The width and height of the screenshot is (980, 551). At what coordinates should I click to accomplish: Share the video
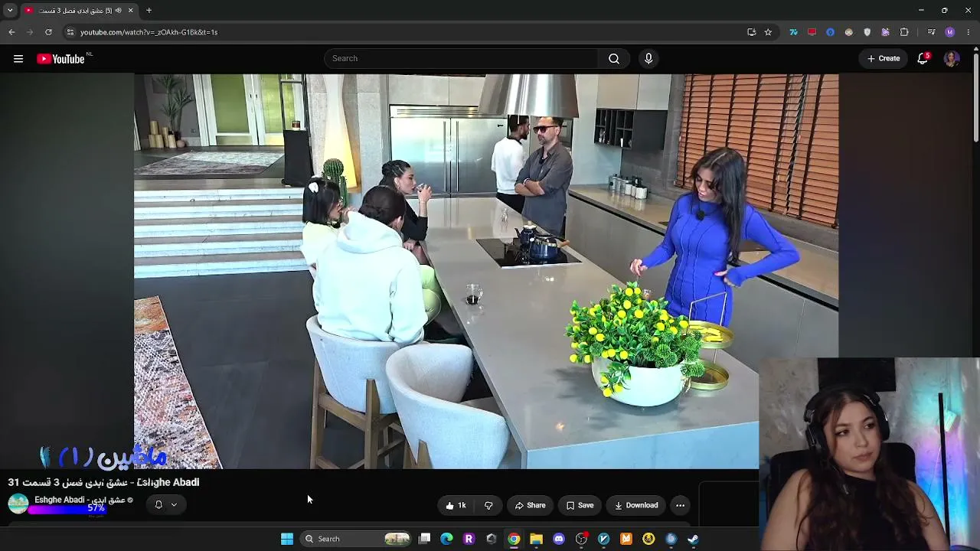[530, 505]
